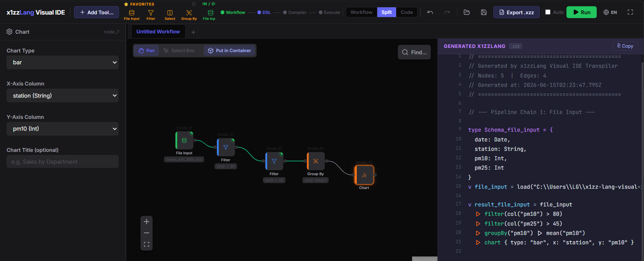Collapse the result_file_input code fold
This screenshot has width=644, height=261.
point(470,205)
